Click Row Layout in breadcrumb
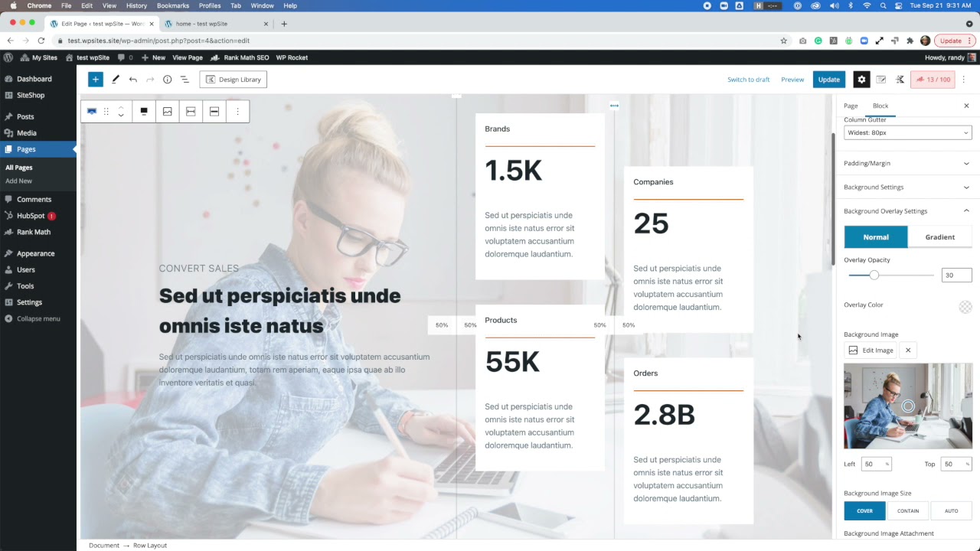The width and height of the screenshot is (980, 551). [150, 546]
